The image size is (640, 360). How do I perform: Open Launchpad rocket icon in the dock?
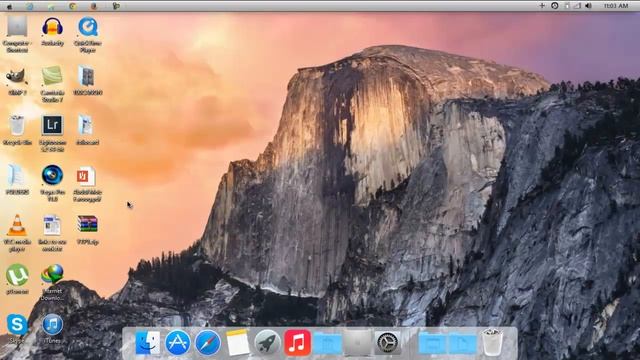click(267, 342)
